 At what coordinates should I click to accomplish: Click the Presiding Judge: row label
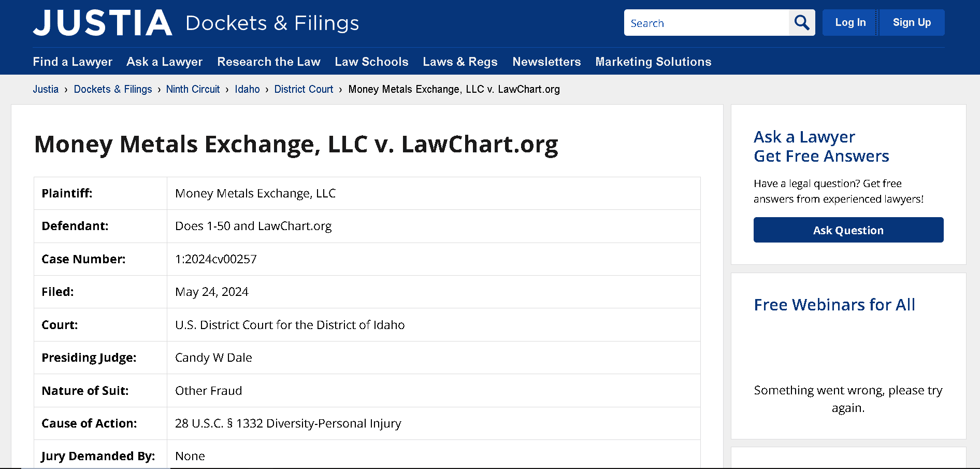(x=89, y=358)
